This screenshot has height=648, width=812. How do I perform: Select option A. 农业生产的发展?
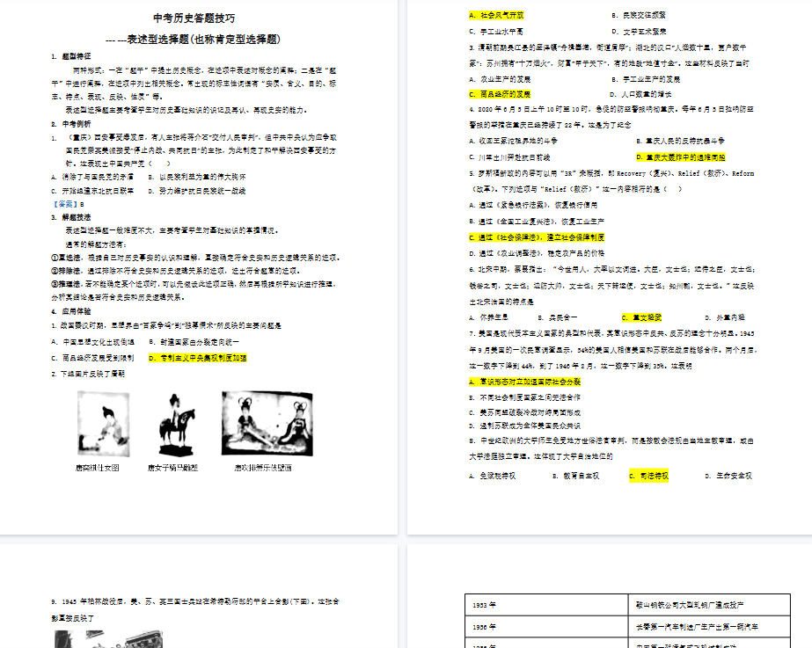pos(500,79)
